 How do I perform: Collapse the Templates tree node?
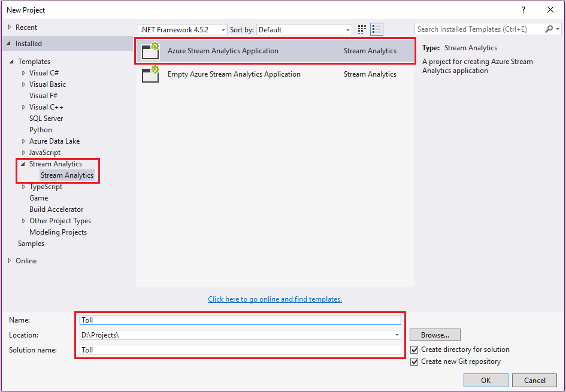[x=12, y=62]
